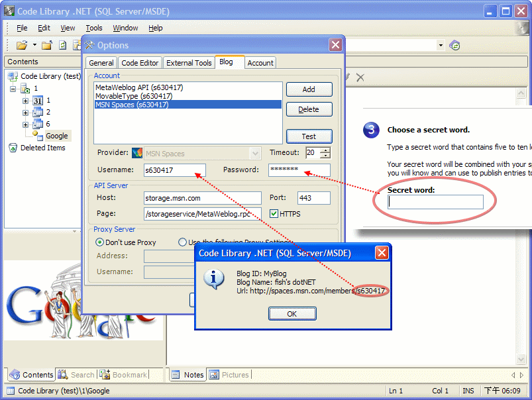Click the Options dialog hammer-and-wrench icon
The image size is (532, 400).
point(89,45)
